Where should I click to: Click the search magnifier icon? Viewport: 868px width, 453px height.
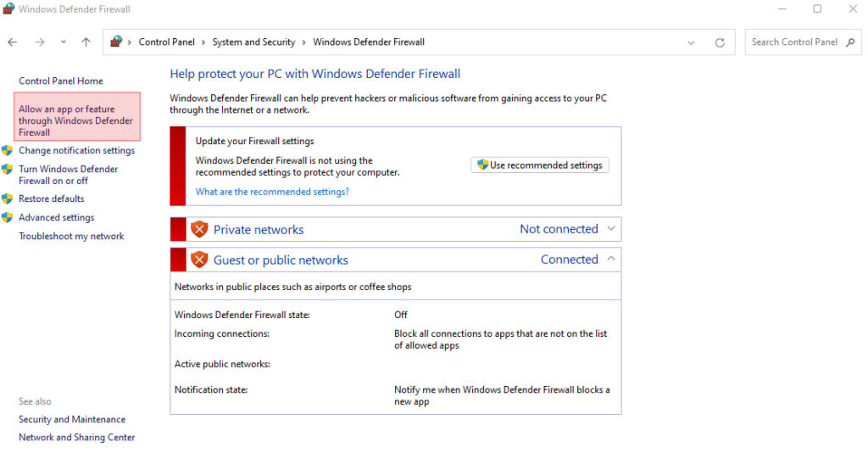pyautogui.click(x=851, y=42)
